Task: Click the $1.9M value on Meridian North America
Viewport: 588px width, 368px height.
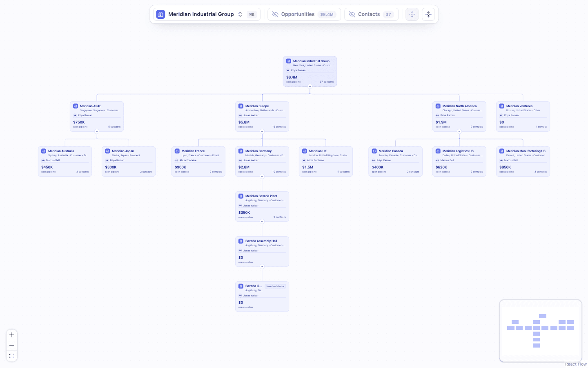Action: (441, 122)
